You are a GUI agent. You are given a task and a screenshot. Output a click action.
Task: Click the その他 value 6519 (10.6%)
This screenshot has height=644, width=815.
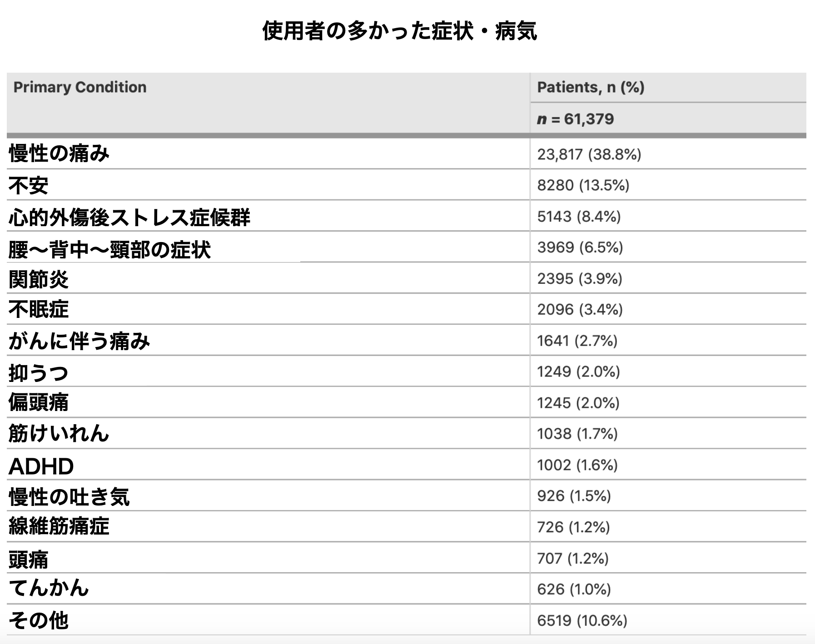(x=582, y=620)
